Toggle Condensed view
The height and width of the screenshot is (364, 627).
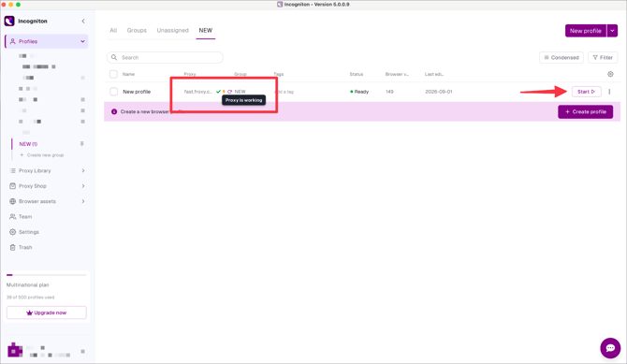point(561,58)
